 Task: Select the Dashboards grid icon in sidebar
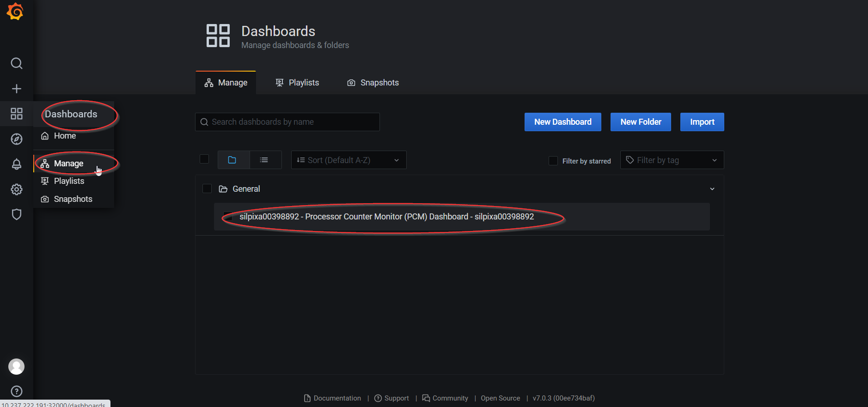click(x=17, y=114)
